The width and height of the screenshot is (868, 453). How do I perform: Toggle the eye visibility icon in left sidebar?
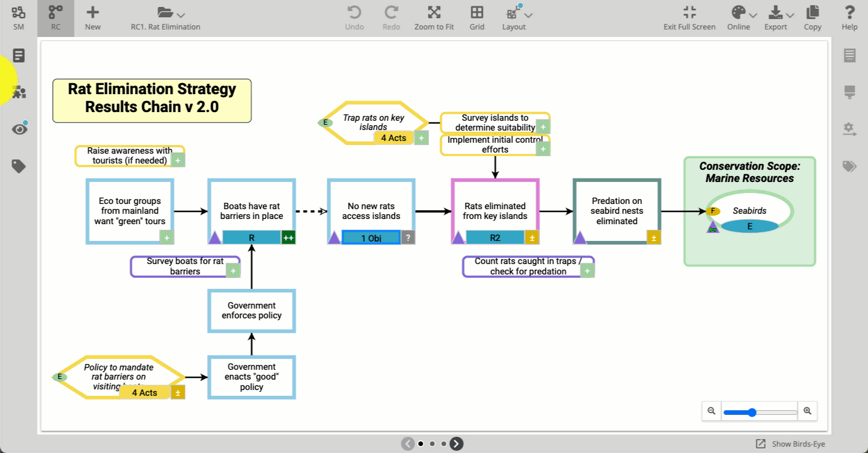tap(19, 129)
